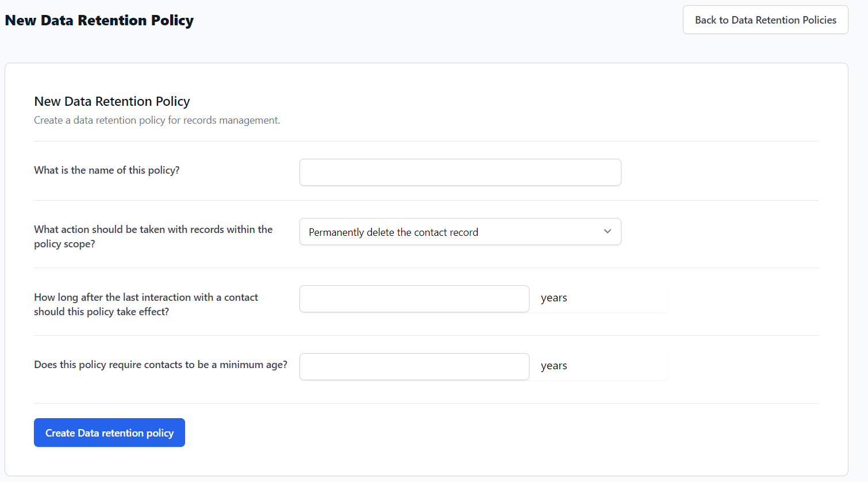Click the form card's 'New Data Retention Policy' heading
Screen dimensions: 868x482
coord(112,101)
